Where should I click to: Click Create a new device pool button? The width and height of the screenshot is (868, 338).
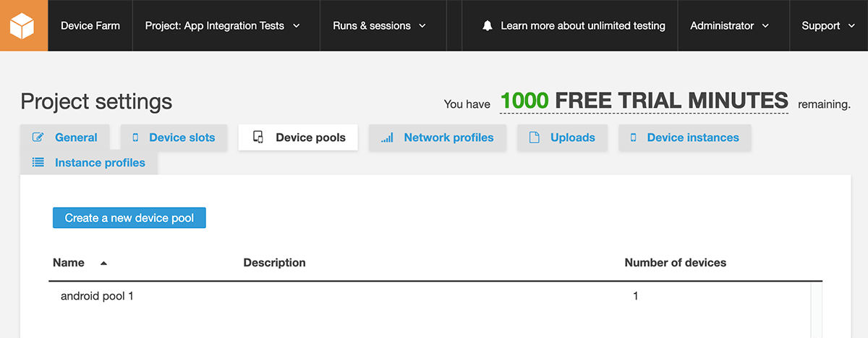click(x=129, y=218)
